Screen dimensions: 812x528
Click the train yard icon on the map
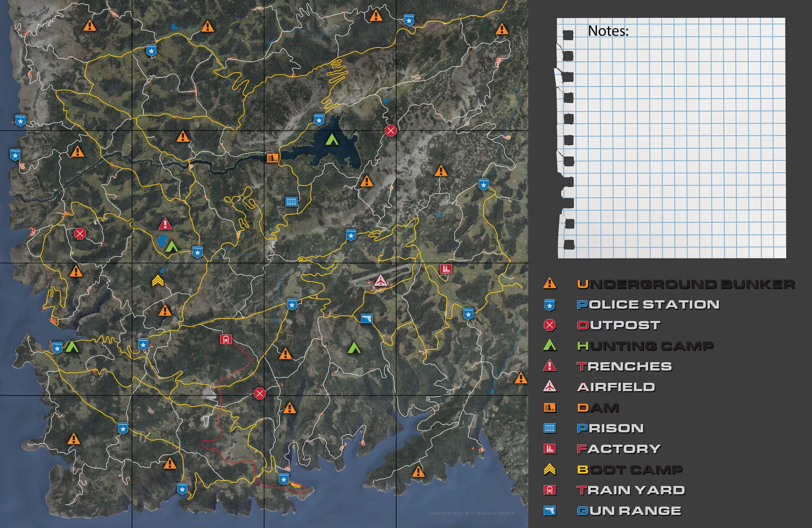point(225,339)
